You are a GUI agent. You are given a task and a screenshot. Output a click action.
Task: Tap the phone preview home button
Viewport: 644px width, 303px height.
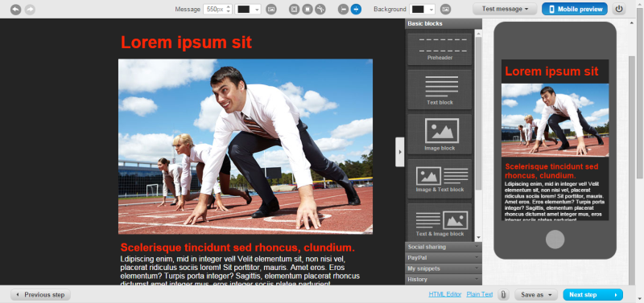[555, 240]
